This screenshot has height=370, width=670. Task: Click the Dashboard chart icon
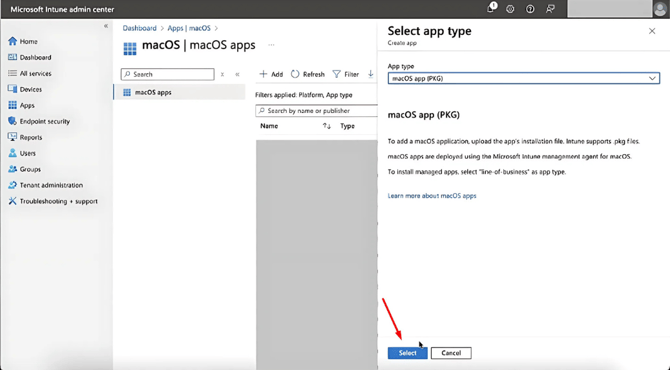point(12,57)
